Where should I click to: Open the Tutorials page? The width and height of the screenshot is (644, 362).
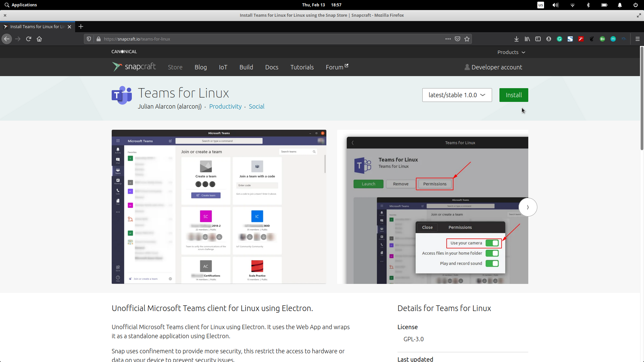tap(302, 67)
